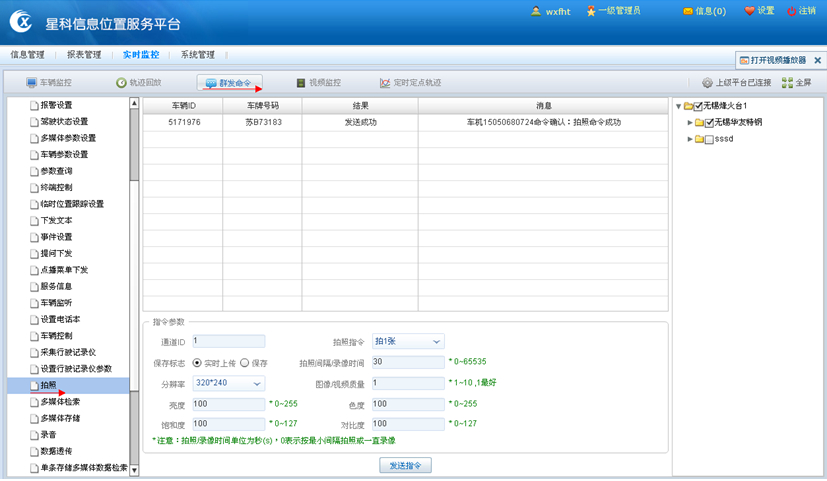Click the 亮度 brightness input field
827x481 pixels.
pos(228,404)
